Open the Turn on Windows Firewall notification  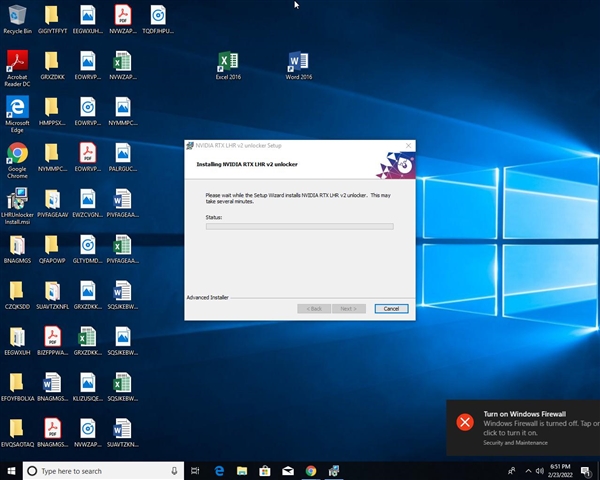tap(523, 424)
